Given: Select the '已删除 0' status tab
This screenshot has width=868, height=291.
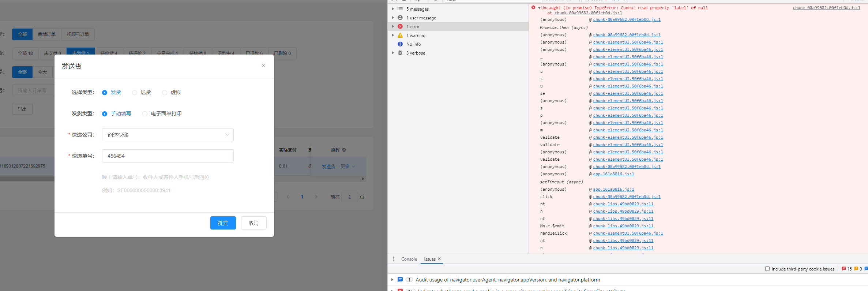Looking at the screenshot, I should coord(282,53).
